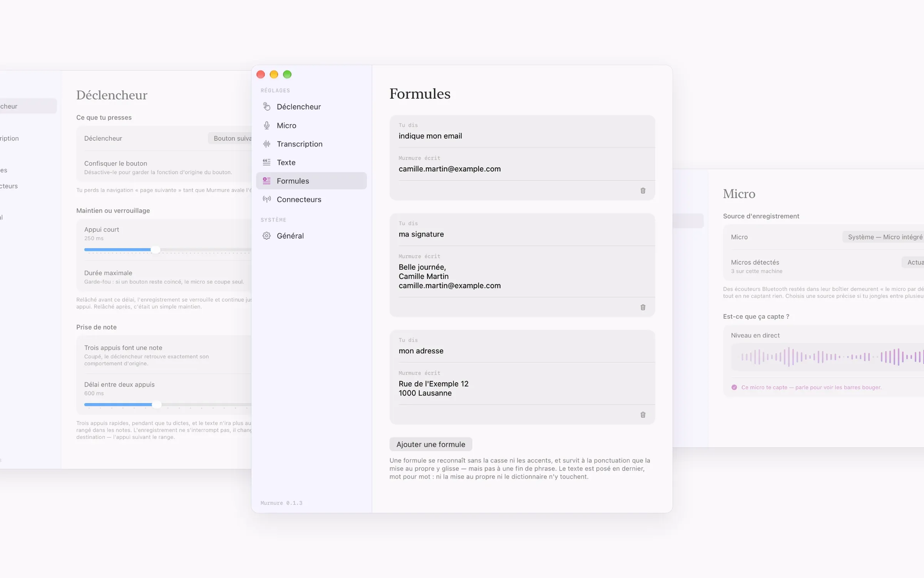Viewport: 924px width, 578px height.
Task: Open the Micro settings page
Action: [311, 125]
